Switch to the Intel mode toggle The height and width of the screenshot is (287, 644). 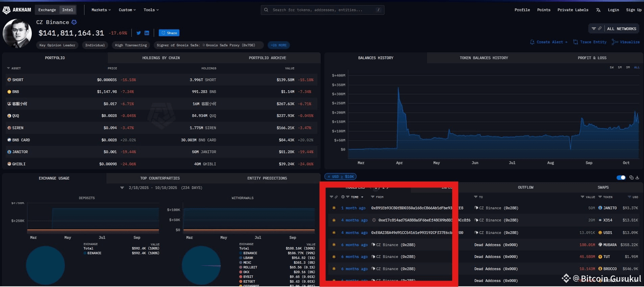(68, 10)
